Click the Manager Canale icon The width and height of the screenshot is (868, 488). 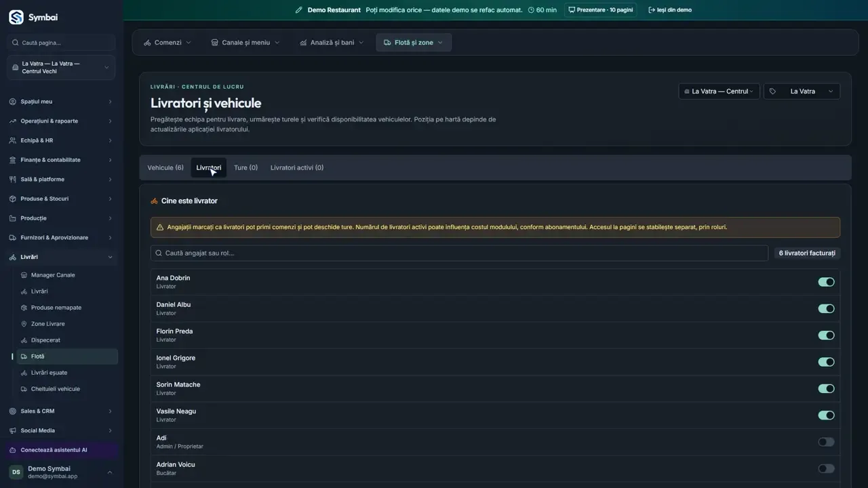point(24,275)
